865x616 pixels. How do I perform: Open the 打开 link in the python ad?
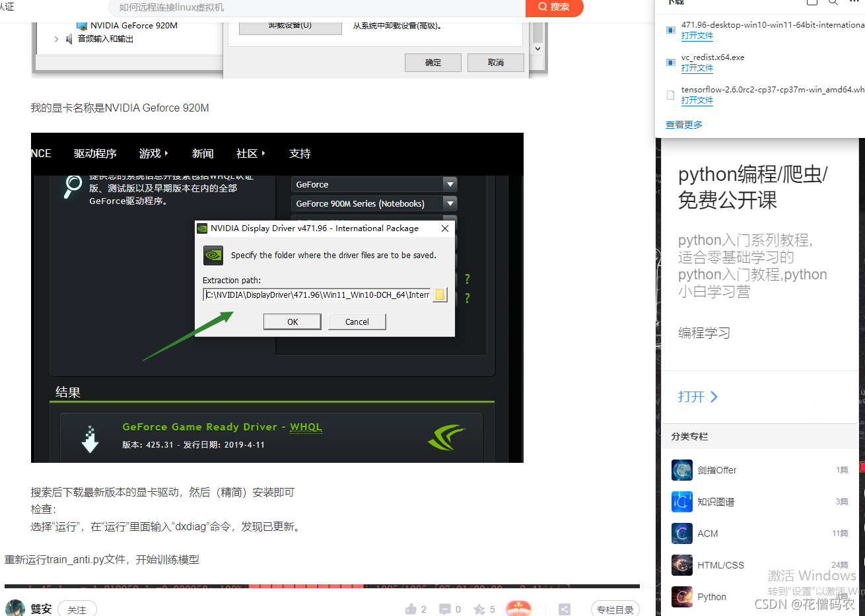tap(697, 397)
